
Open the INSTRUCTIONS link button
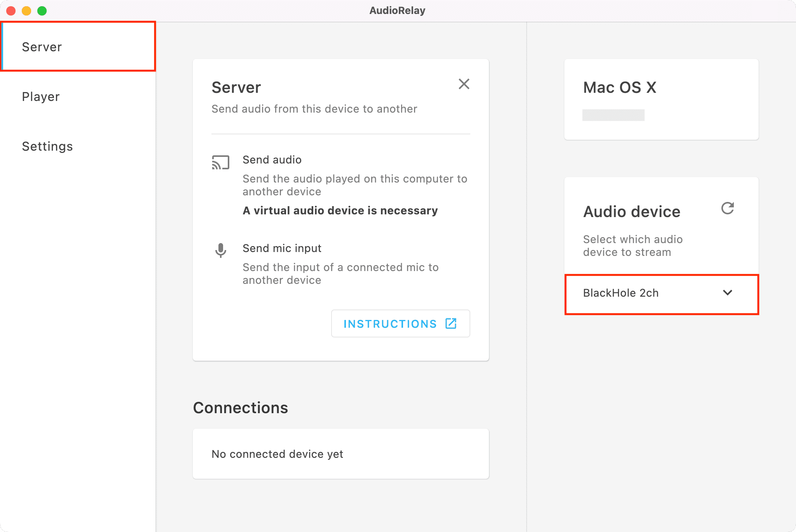tap(400, 323)
